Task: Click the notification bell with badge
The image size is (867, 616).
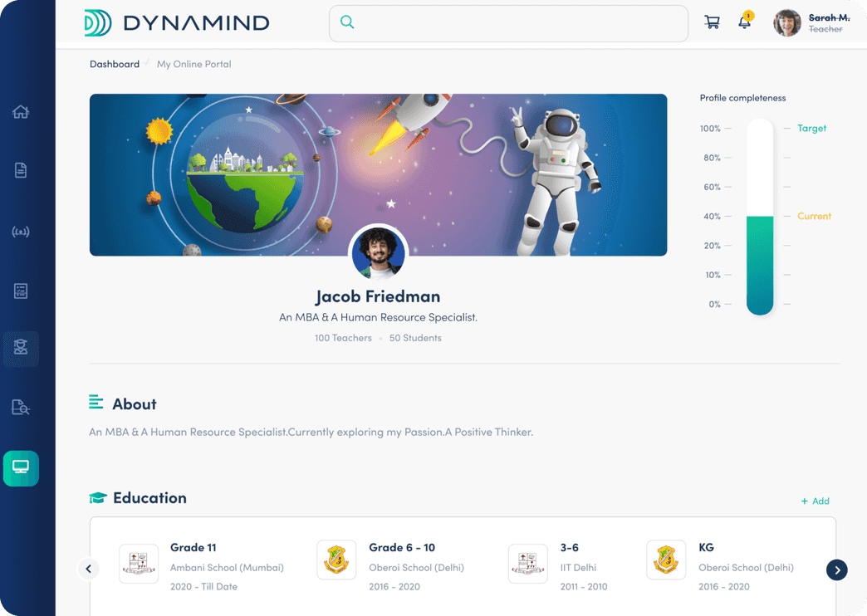Action: click(744, 22)
